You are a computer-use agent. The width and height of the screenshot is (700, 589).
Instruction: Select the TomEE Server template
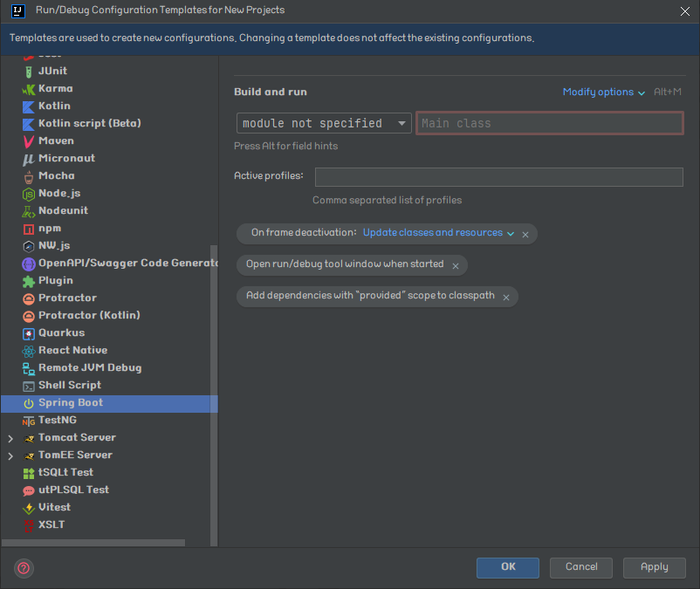[x=109, y=455]
